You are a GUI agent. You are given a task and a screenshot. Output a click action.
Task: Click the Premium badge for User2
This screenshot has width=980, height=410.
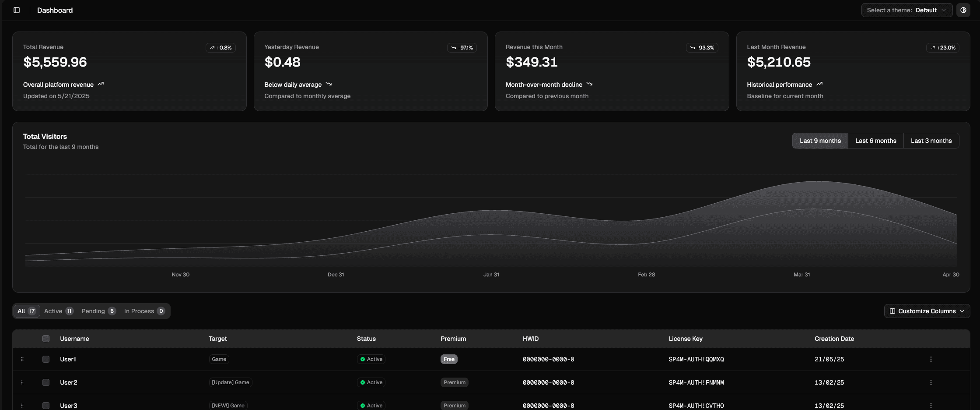coord(455,382)
